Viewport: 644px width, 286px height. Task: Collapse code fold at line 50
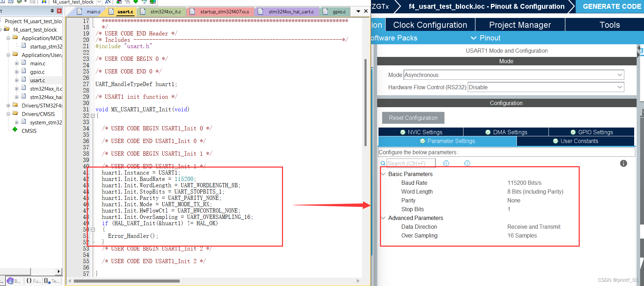coord(93,229)
